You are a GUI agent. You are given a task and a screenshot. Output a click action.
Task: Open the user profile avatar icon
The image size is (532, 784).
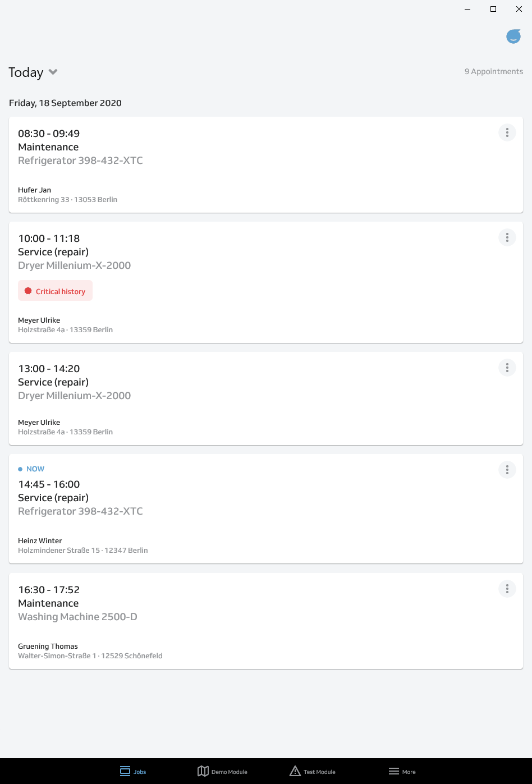[513, 36]
